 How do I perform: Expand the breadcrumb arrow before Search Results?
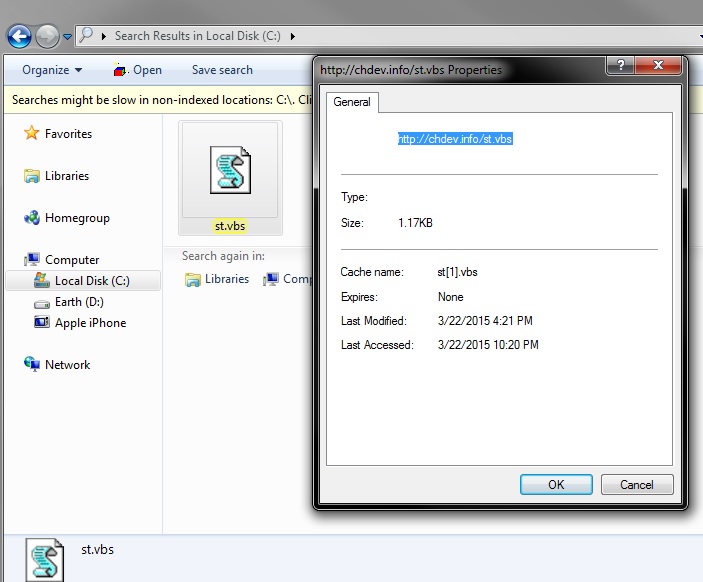104,36
